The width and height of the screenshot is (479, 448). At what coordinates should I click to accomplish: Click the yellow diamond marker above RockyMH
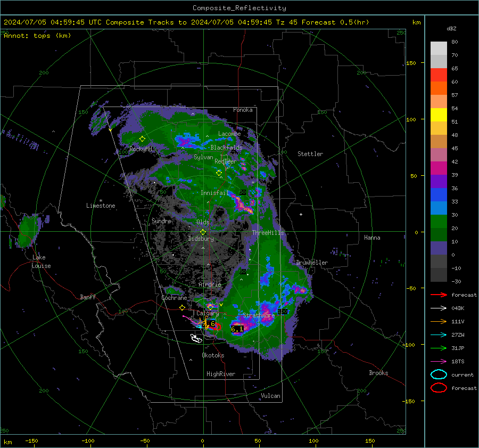pyautogui.click(x=142, y=139)
